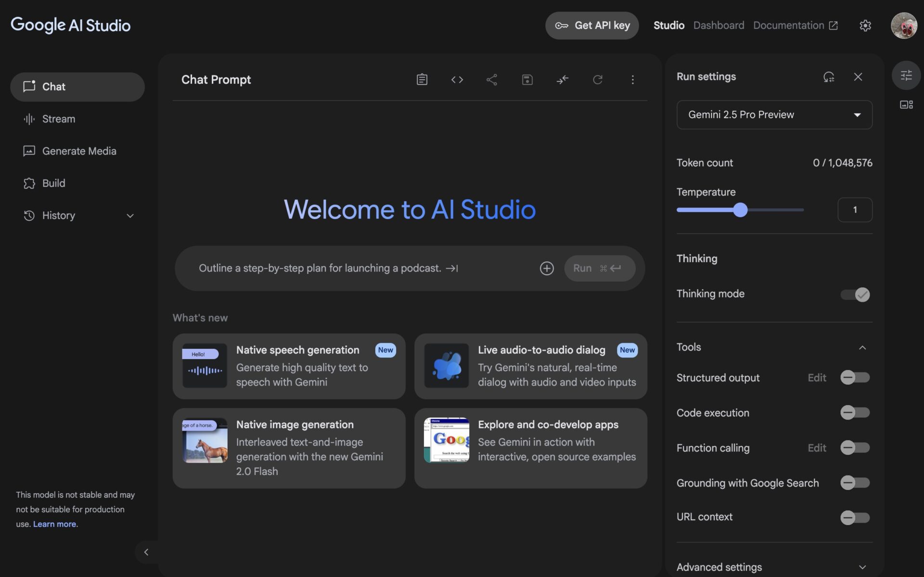
Task: Open the Explore and co-develop apps card
Action: click(530, 448)
